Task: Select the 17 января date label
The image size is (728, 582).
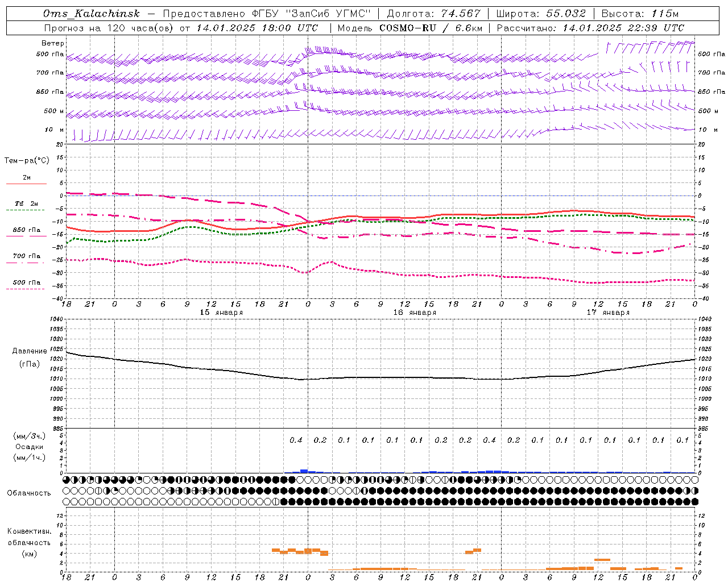Action: tap(608, 313)
